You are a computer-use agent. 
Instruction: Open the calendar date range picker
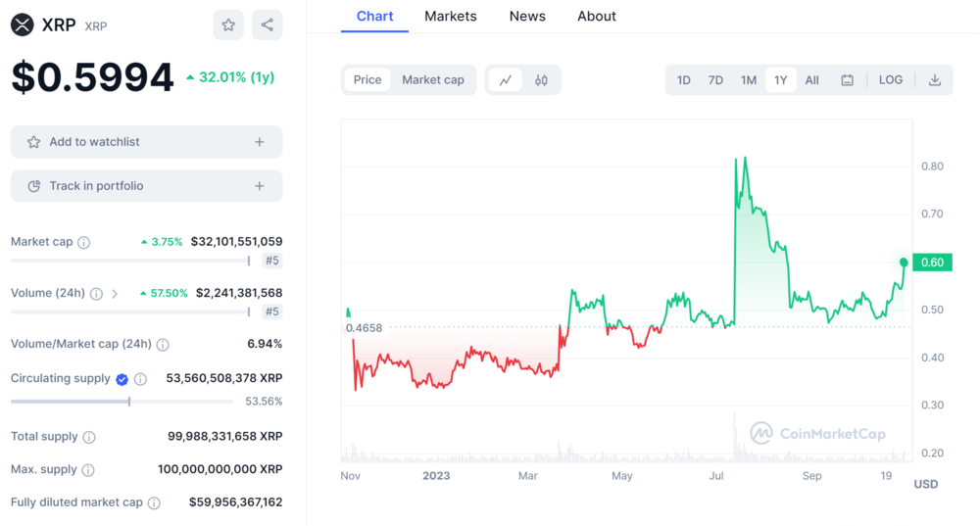847,80
